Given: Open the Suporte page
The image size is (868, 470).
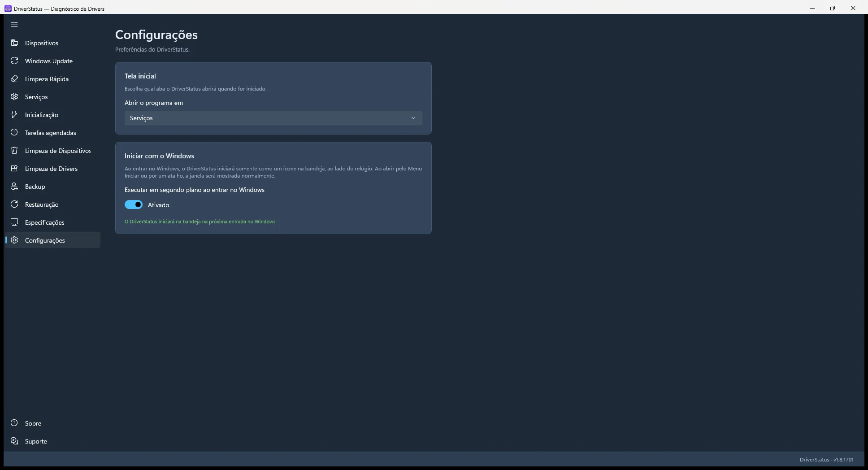Looking at the screenshot, I should [x=53, y=441].
